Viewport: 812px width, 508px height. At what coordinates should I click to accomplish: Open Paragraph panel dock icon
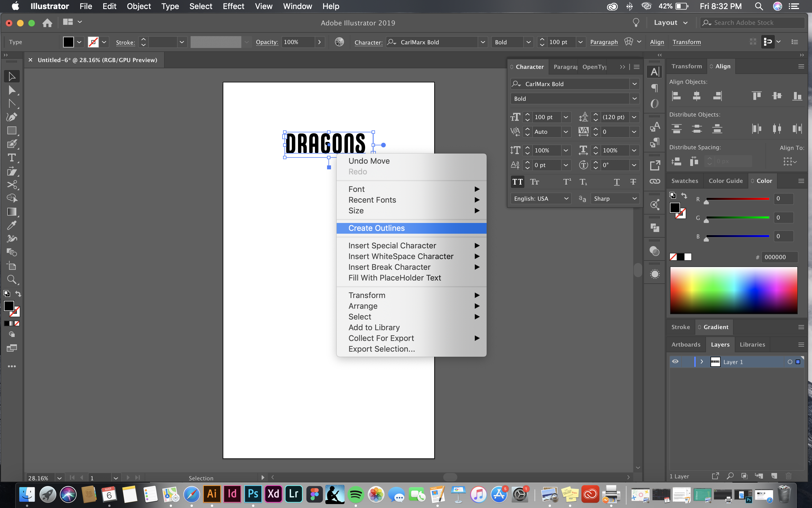[x=655, y=88]
